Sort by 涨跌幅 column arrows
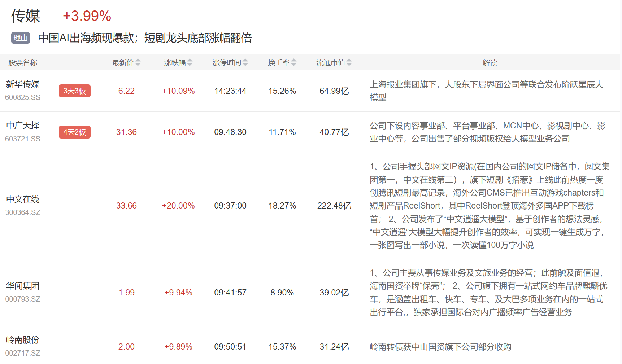The height and width of the screenshot is (364, 622). (190, 62)
